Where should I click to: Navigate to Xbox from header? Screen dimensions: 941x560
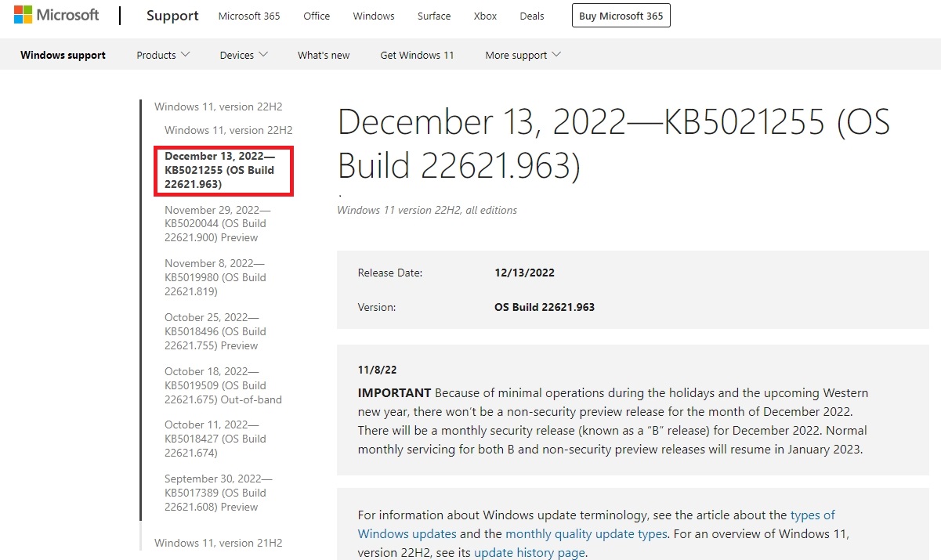pos(485,16)
